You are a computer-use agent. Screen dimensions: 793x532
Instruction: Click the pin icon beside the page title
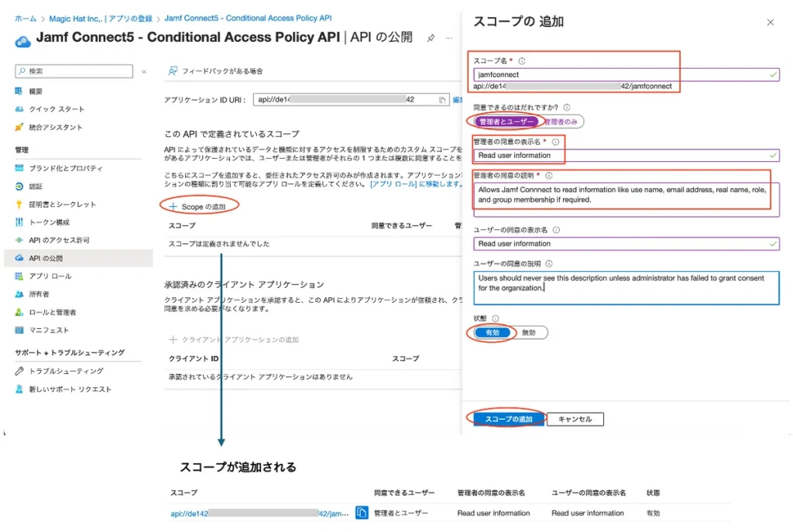(431, 38)
